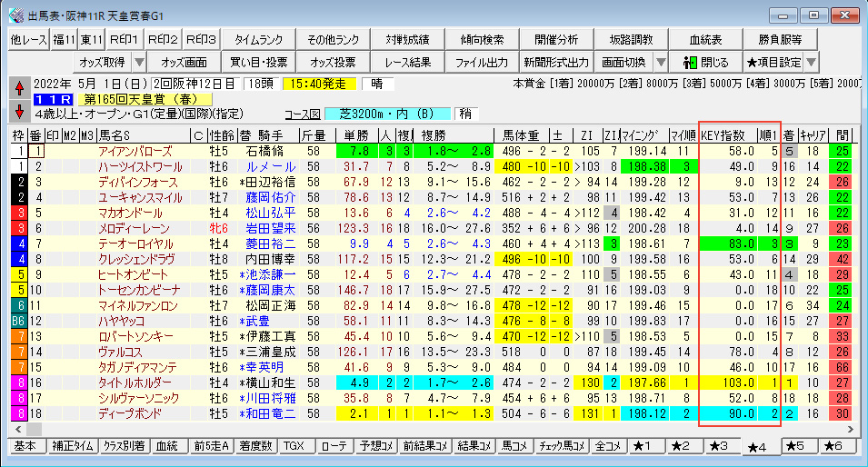Select the 予想コメ tab
Screen dimensions: 868x467
376,446
